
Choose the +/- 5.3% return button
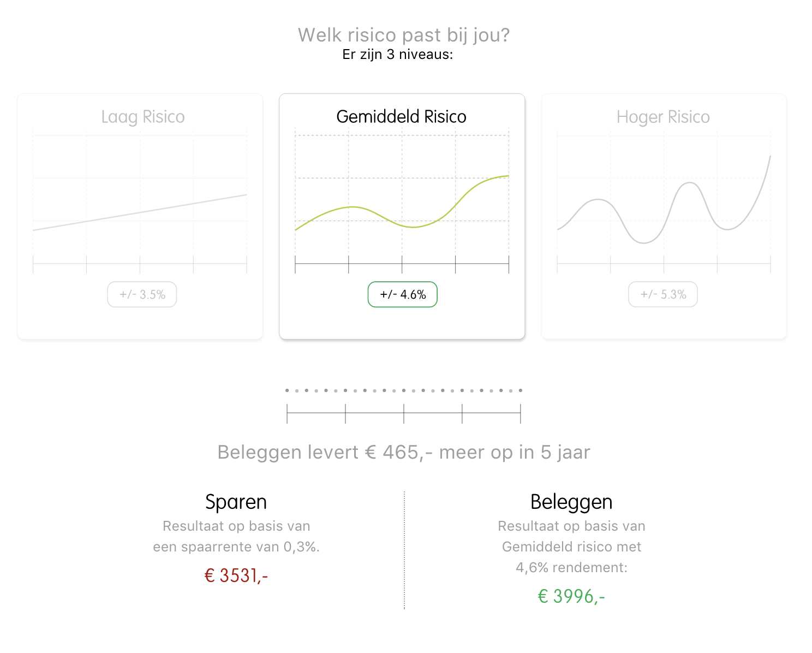coord(663,295)
